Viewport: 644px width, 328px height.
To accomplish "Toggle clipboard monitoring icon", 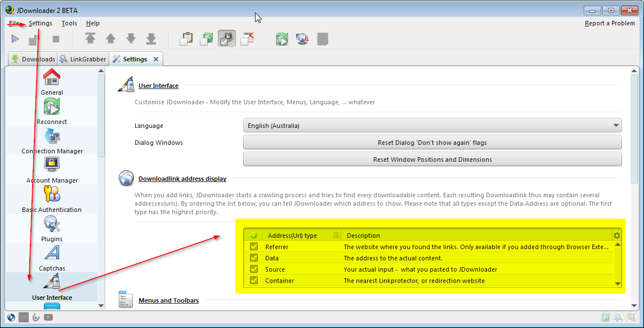I will (186, 39).
